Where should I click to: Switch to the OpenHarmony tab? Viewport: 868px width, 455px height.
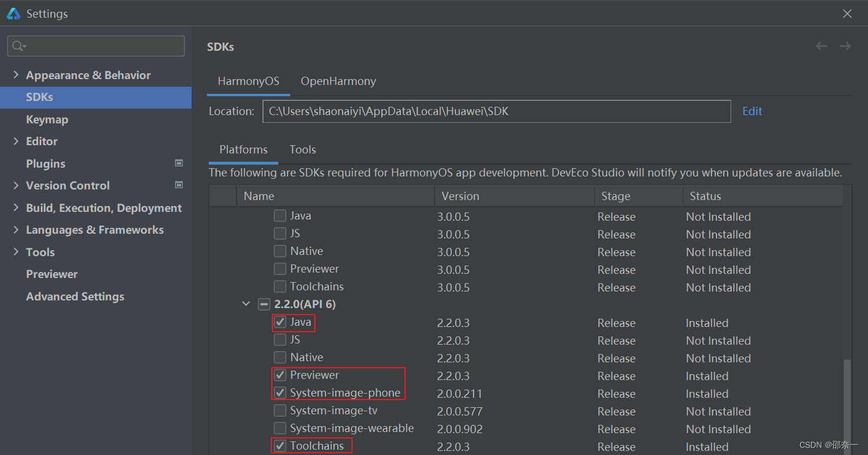(x=338, y=81)
